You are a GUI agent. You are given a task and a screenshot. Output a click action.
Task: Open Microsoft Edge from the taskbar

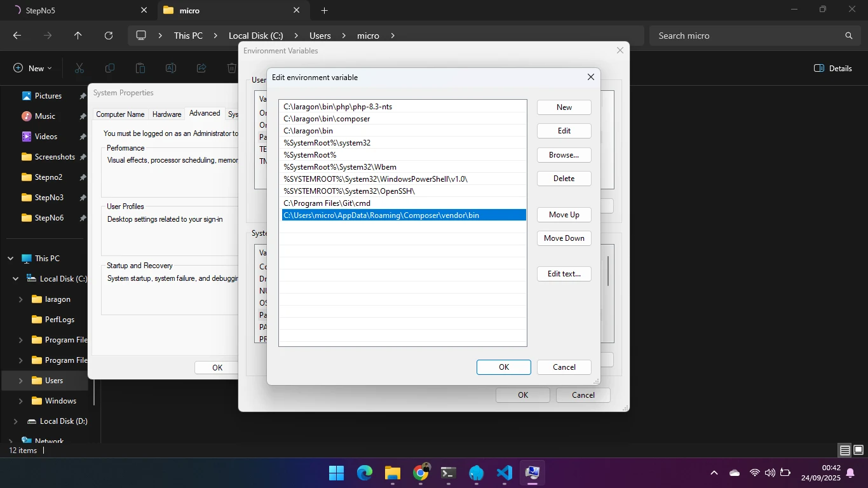(365, 473)
